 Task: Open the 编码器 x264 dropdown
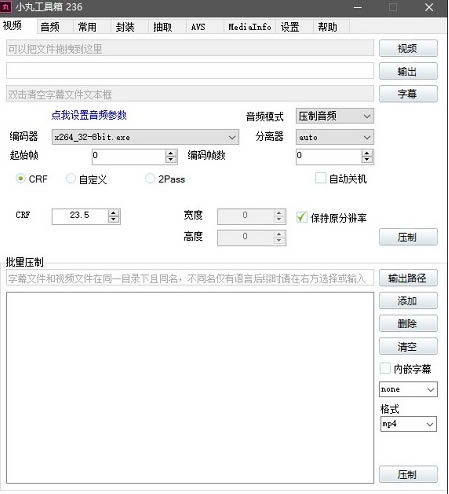click(145, 137)
